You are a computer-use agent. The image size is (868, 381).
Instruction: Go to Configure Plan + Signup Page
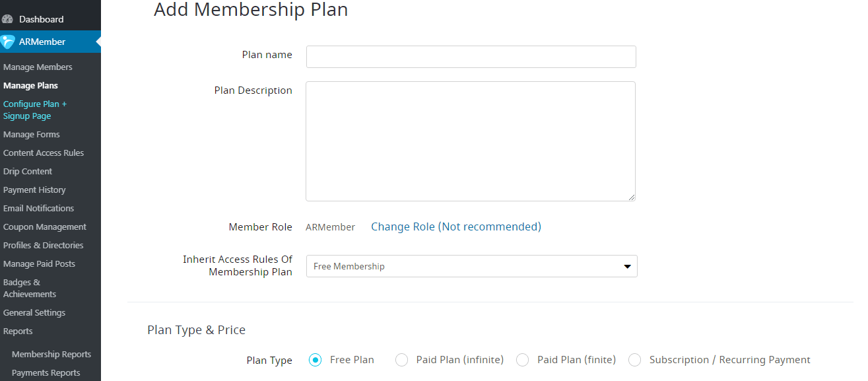[x=35, y=110]
